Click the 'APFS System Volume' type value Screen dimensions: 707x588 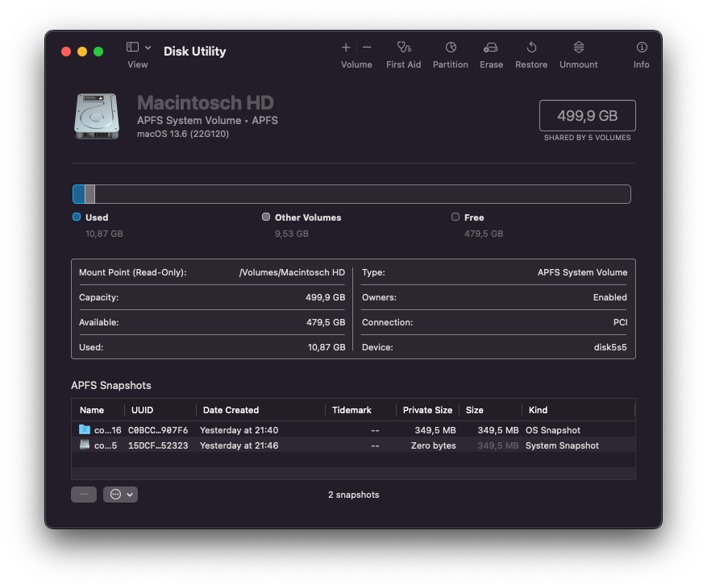coord(582,272)
